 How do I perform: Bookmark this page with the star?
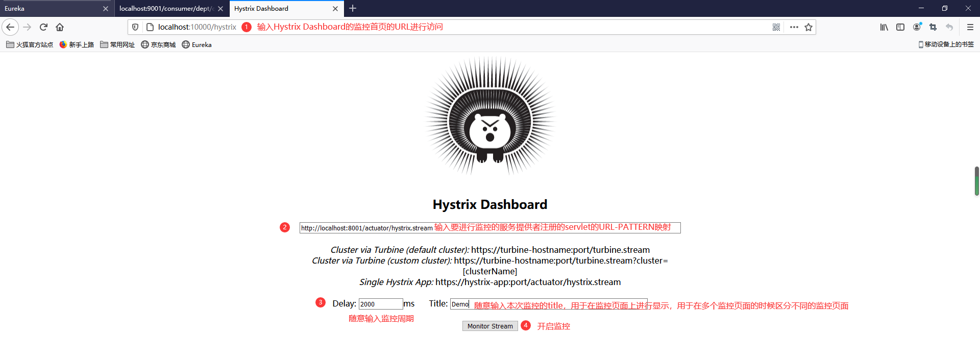point(808,27)
